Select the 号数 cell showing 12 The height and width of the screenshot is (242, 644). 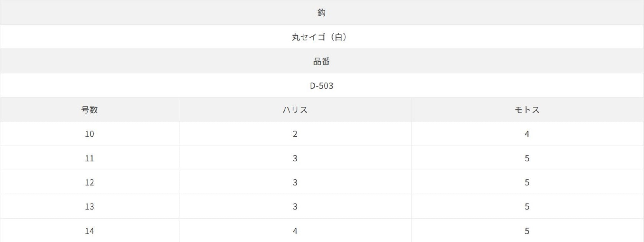tap(90, 183)
